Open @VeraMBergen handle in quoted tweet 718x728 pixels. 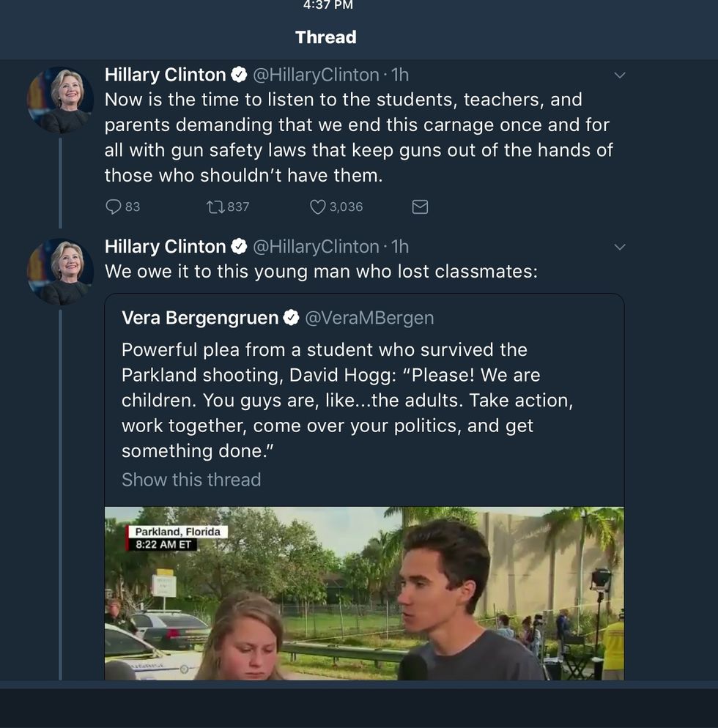[369, 318]
